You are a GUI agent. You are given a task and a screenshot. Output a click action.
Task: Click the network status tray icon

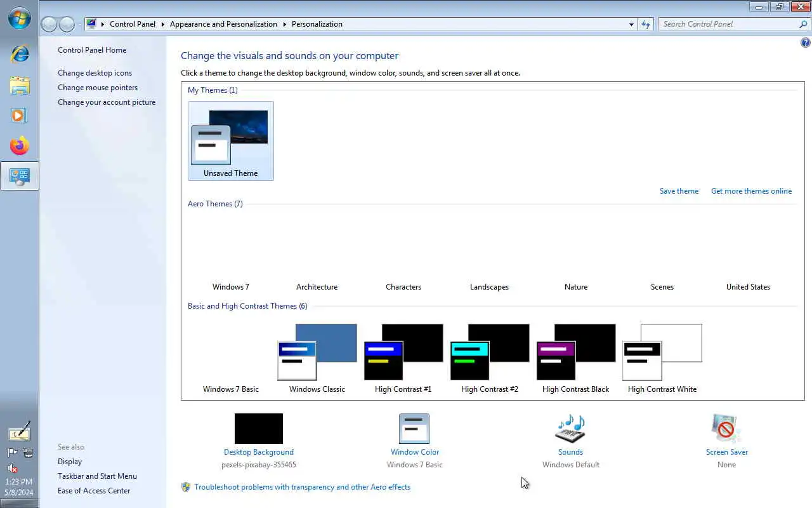tap(28, 453)
